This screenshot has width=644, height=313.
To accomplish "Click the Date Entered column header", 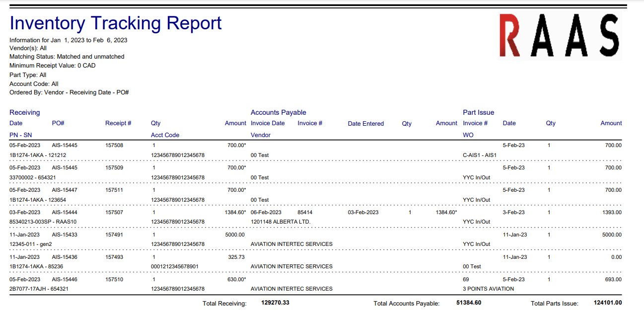I will pyautogui.click(x=365, y=124).
